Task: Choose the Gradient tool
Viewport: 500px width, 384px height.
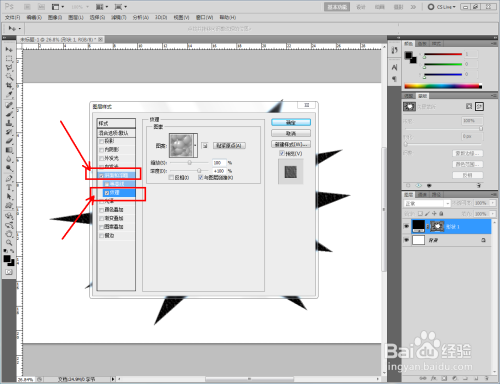Action: 9,150
